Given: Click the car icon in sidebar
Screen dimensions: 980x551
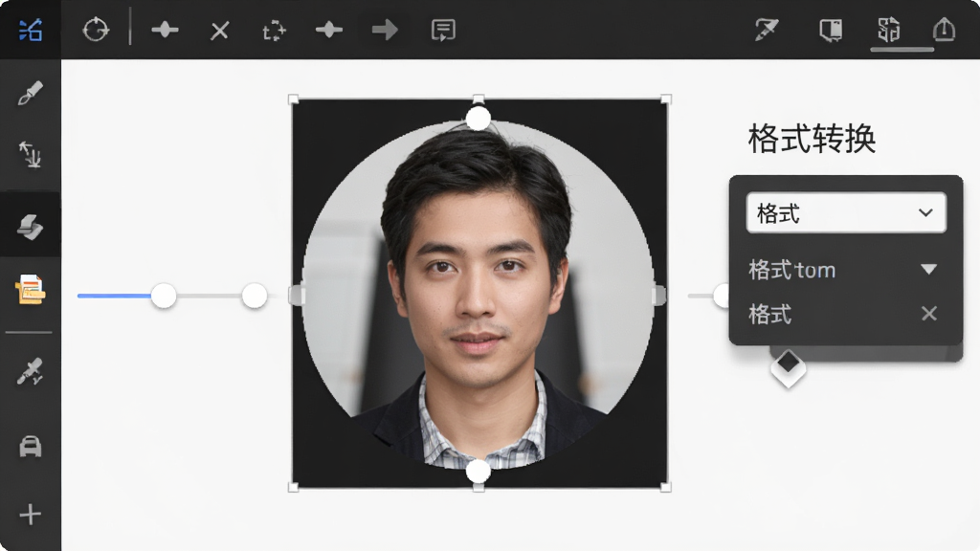Looking at the screenshot, I should click(30, 446).
